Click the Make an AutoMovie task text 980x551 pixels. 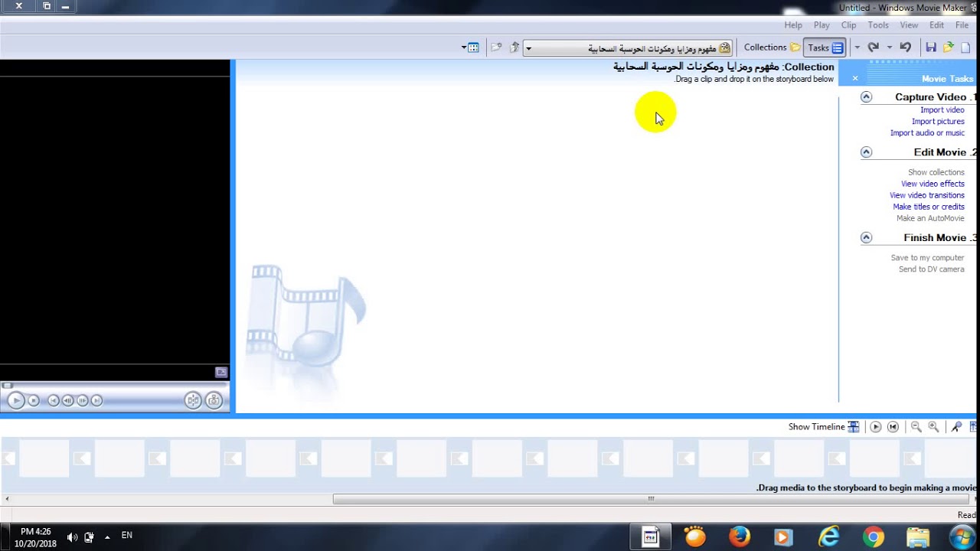(930, 218)
